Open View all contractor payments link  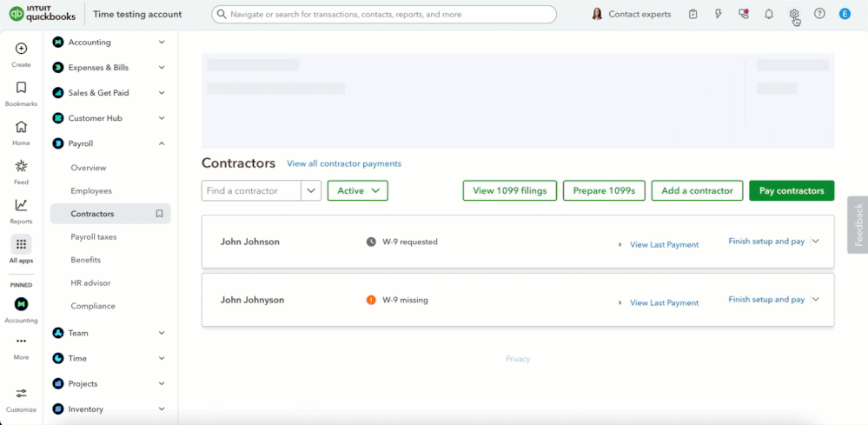click(x=344, y=163)
